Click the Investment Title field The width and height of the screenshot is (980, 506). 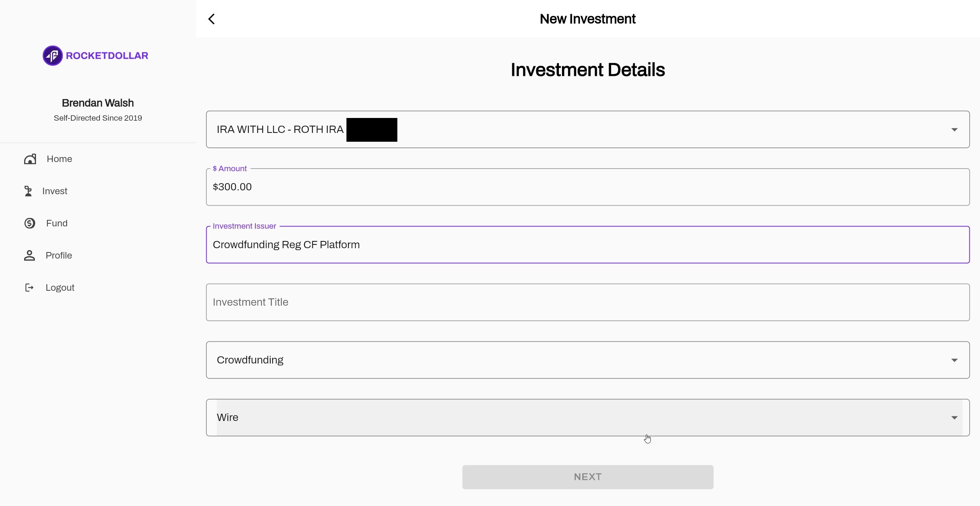coord(588,302)
